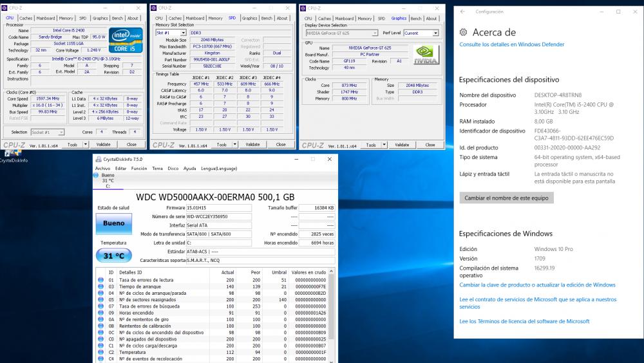Open the Selection Socket #1 dropdown
This screenshot has height=363, width=644.
click(61, 132)
